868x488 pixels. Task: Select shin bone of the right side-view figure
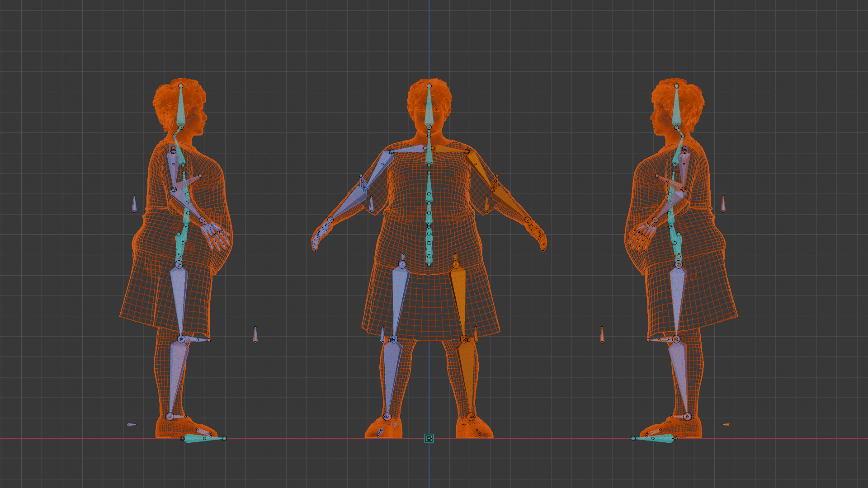(x=680, y=377)
